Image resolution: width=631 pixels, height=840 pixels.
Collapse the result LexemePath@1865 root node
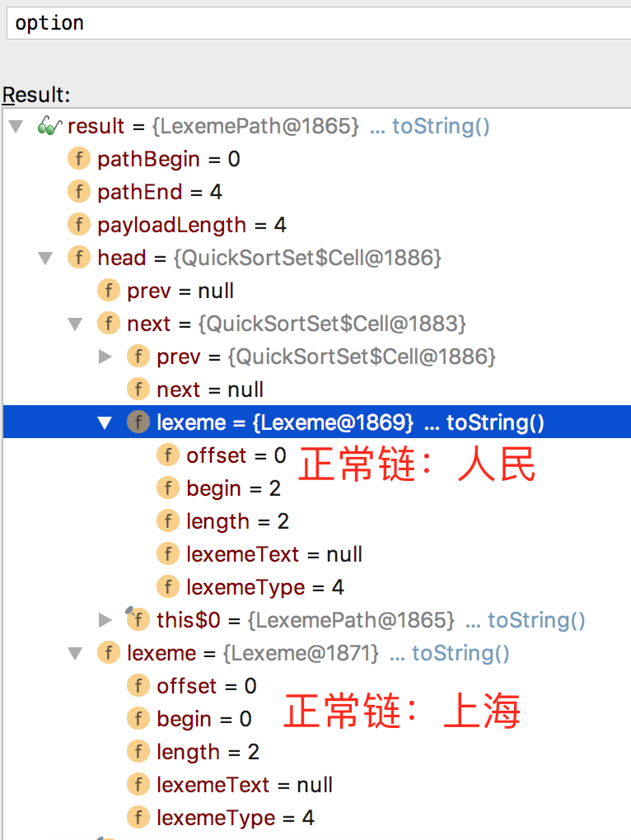click(16, 127)
